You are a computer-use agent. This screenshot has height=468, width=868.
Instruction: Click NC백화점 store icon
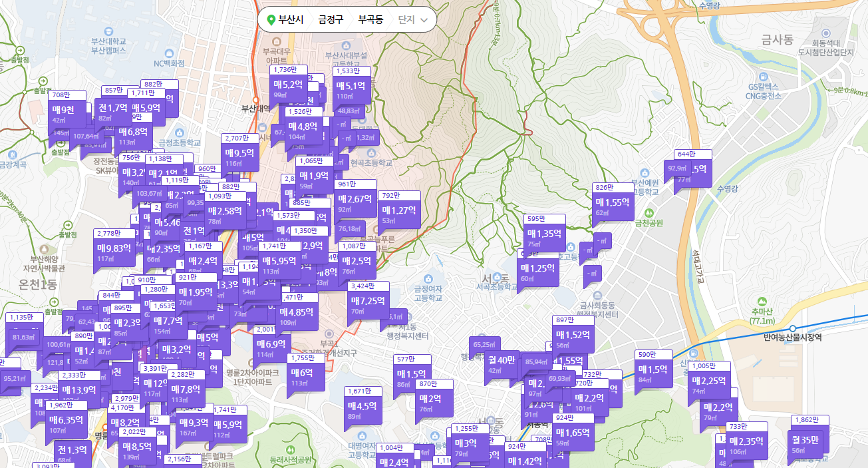(168, 52)
